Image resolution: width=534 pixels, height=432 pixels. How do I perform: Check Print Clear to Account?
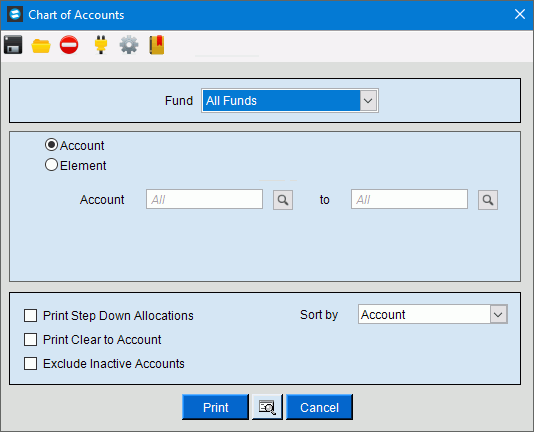tap(31, 339)
